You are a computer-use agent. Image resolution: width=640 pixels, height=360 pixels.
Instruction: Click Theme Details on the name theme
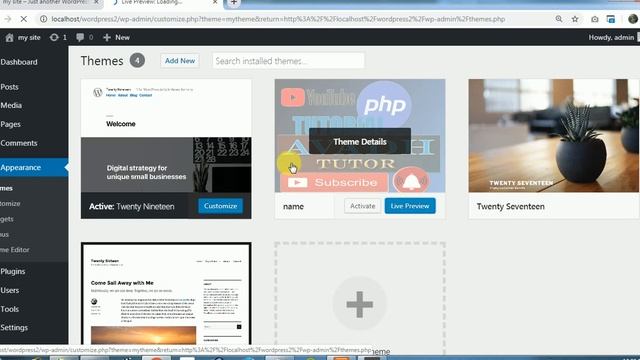point(360,142)
